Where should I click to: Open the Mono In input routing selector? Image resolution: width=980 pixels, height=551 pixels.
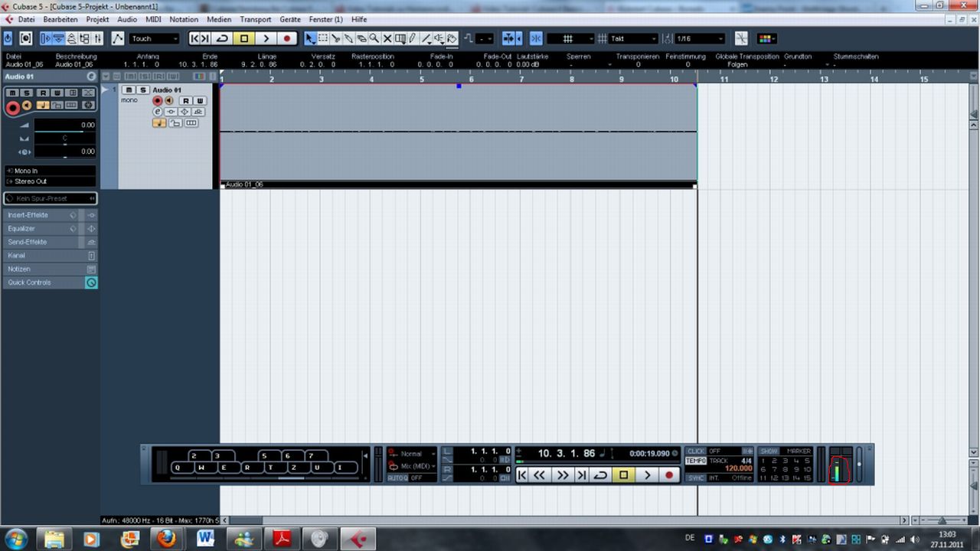click(51, 171)
